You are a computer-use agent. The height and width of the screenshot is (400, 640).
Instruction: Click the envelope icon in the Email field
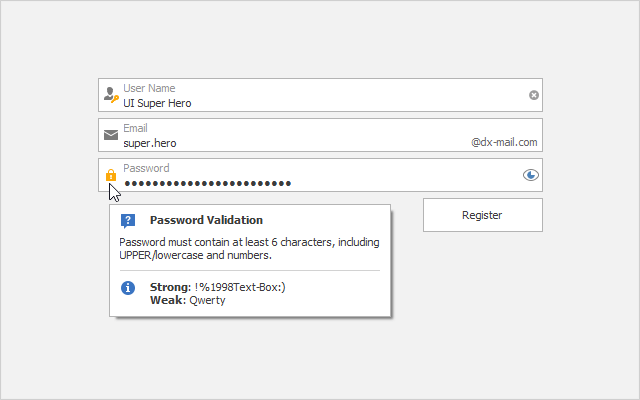tap(110, 135)
